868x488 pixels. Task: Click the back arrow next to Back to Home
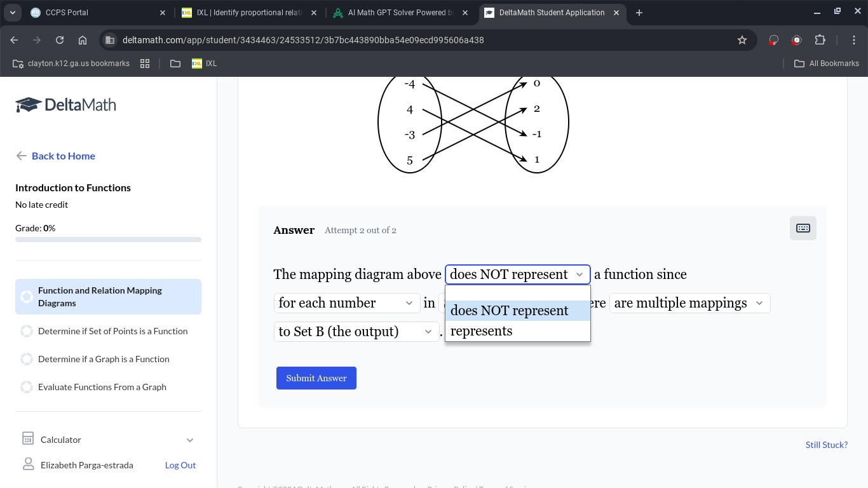pyautogui.click(x=21, y=156)
